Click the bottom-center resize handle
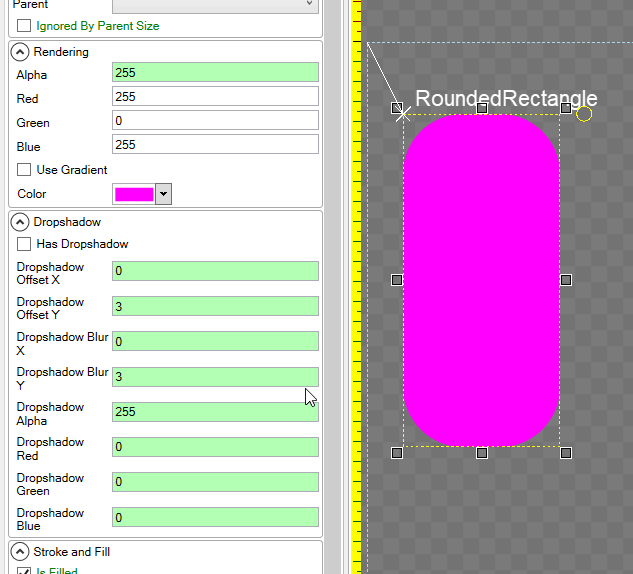 pos(482,453)
